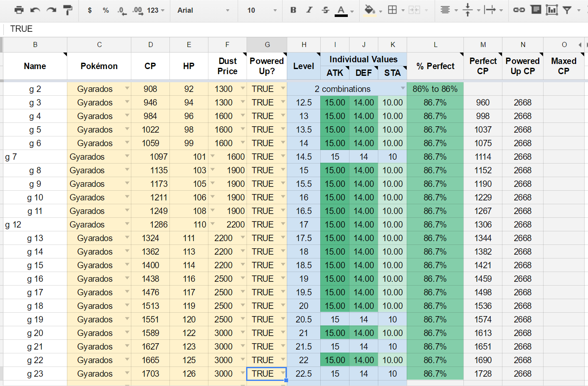Viewport: 588px width, 386px height.
Task: Select the Perfect CP cell 960
Action: pyautogui.click(x=483, y=103)
